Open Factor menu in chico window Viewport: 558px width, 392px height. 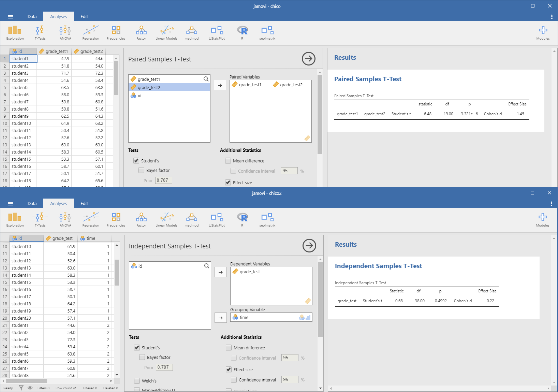click(141, 33)
